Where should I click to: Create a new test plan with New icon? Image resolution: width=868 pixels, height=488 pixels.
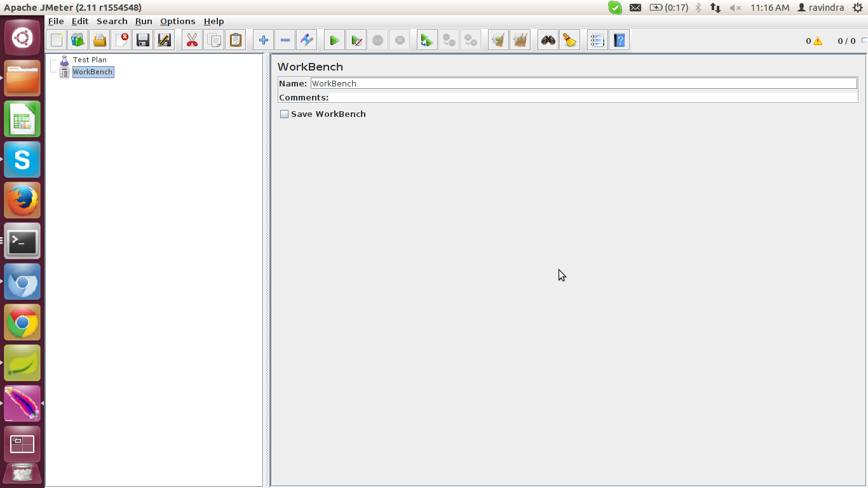click(x=57, y=41)
